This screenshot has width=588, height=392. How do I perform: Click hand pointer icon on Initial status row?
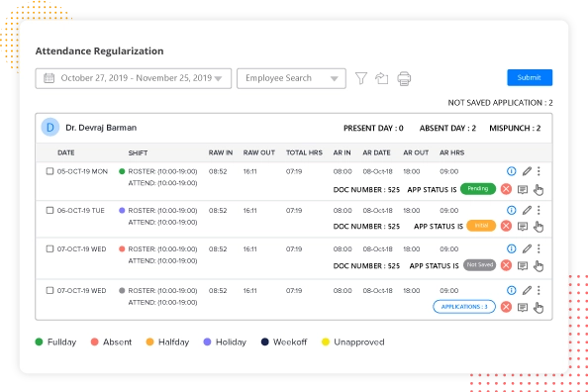tap(539, 227)
